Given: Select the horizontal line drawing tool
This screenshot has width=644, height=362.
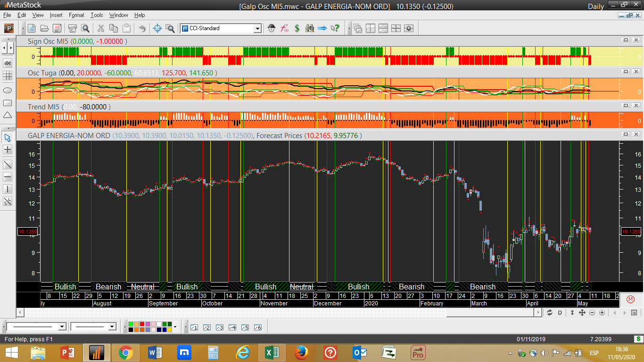Looking at the screenshot, I should tap(8, 177).
